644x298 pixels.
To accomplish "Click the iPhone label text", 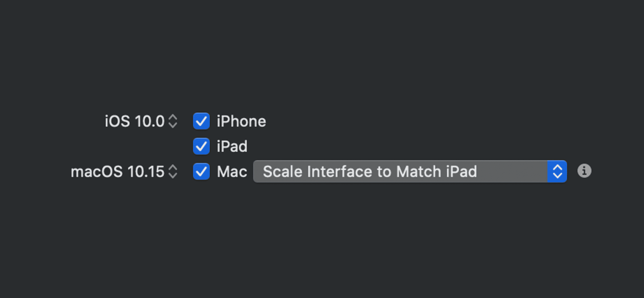I will 241,121.
